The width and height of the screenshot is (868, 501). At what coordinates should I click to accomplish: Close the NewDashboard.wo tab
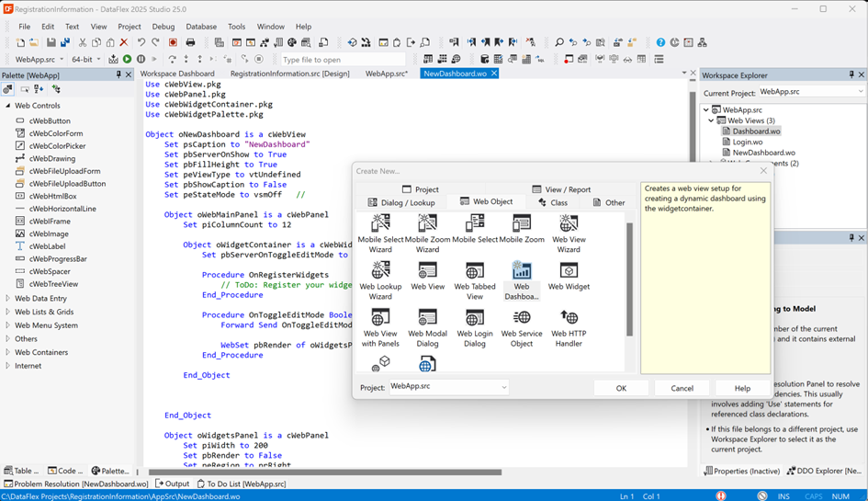coord(494,74)
